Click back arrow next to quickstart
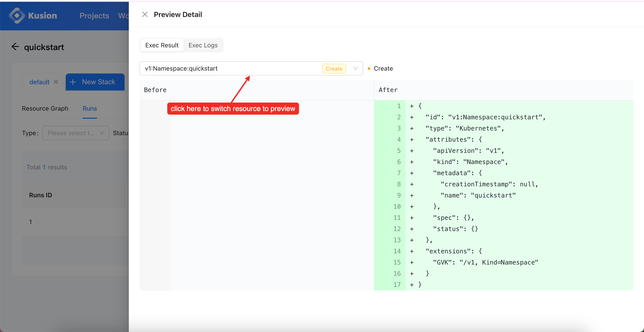Screen dimensions: 644x332 click(15, 47)
